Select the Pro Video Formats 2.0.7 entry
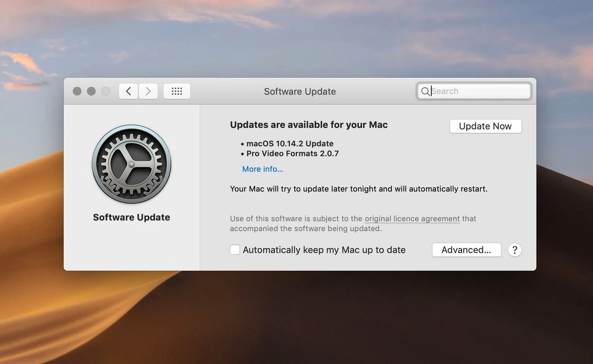This screenshot has width=593, height=364. pyautogui.click(x=293, y=153)
